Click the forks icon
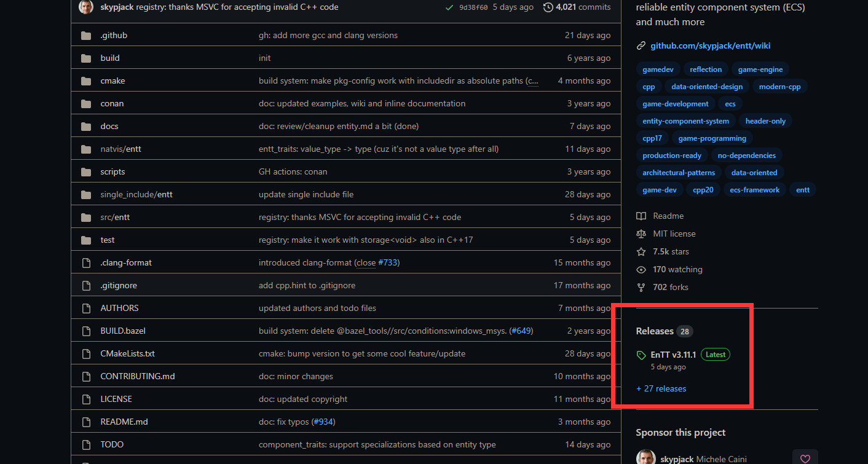 641,287
